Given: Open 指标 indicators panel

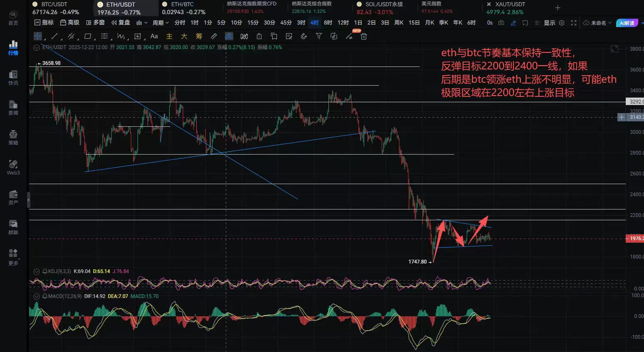Looking at the screenshot, I should tap(44, 23).
